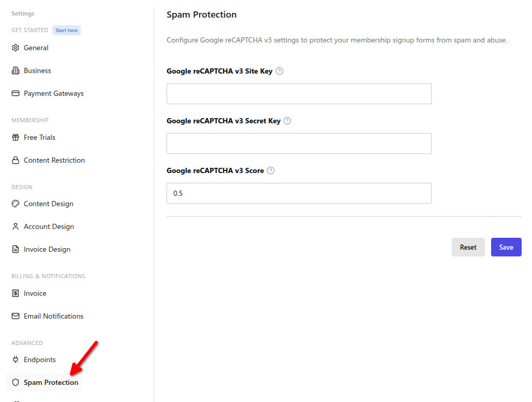Click help icon beside Site Key label
532x402 pixels.
[x=279, y=71]
